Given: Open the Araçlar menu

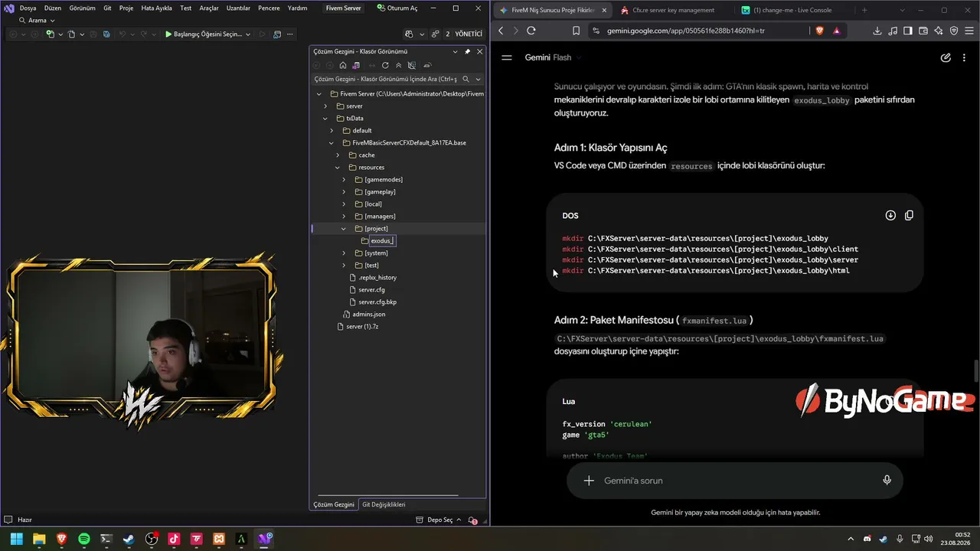Looking at the screenshot, I should pyautogui.click(x=209, y=8).
